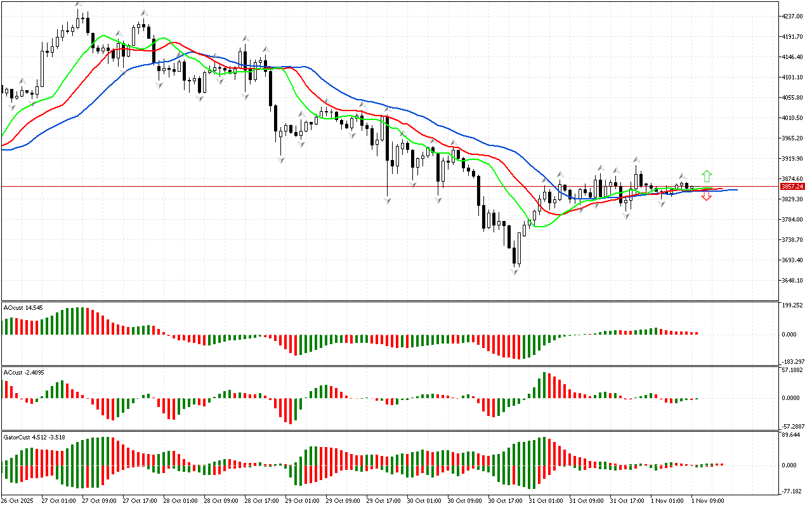Click the 26 Oct 2025 date label
The height and width of the screenshot is (508, 812).
(19, 501)
